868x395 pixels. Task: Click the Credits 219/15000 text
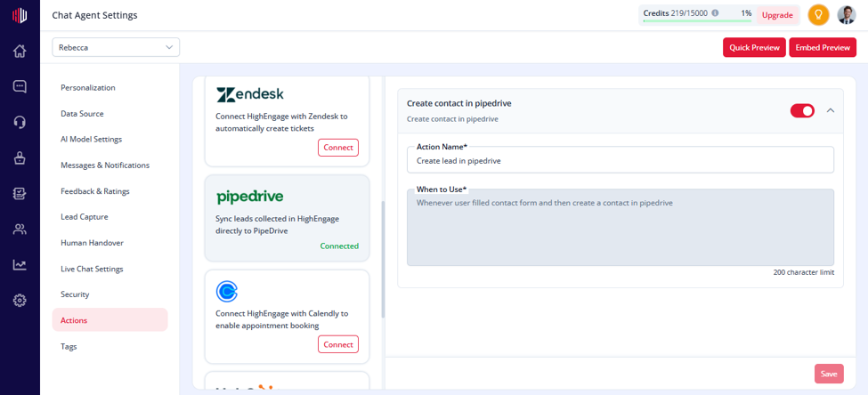(x=676, y=12)
